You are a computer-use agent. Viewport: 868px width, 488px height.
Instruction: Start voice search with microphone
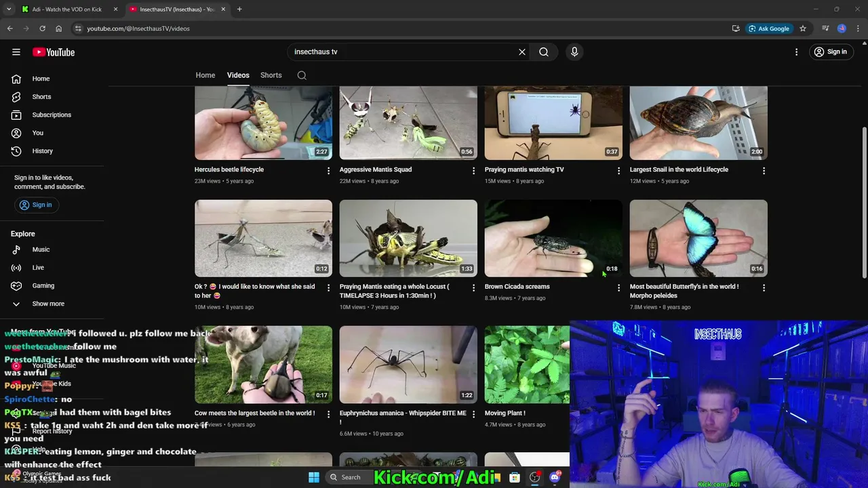(x=574, y=52)
